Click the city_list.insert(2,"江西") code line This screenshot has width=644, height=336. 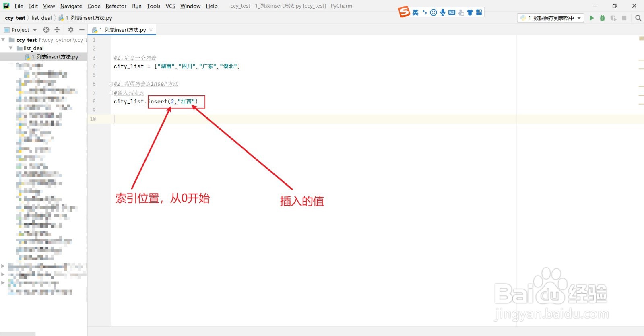(156, 101)
